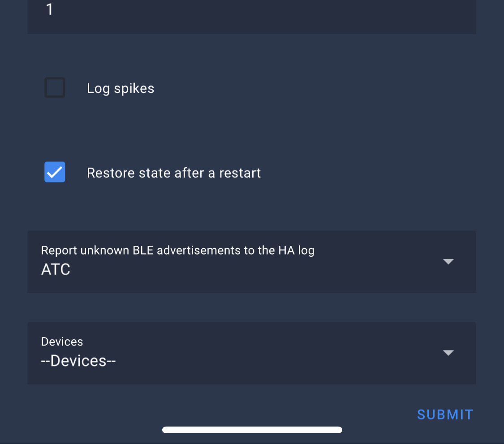Select a device from the Devices list
This screenshot has height=444, width=504.
tap(251, 353)
